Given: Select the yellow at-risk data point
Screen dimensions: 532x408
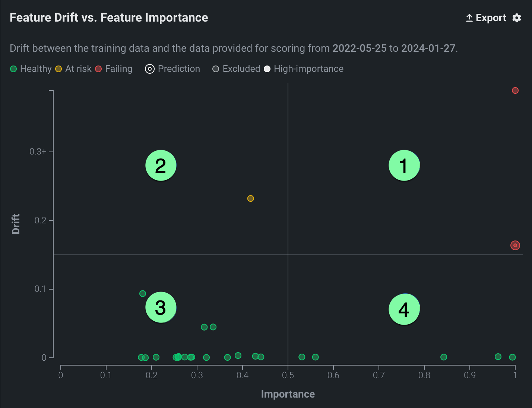Looking at the screenshot, I should tap(251, 198).
